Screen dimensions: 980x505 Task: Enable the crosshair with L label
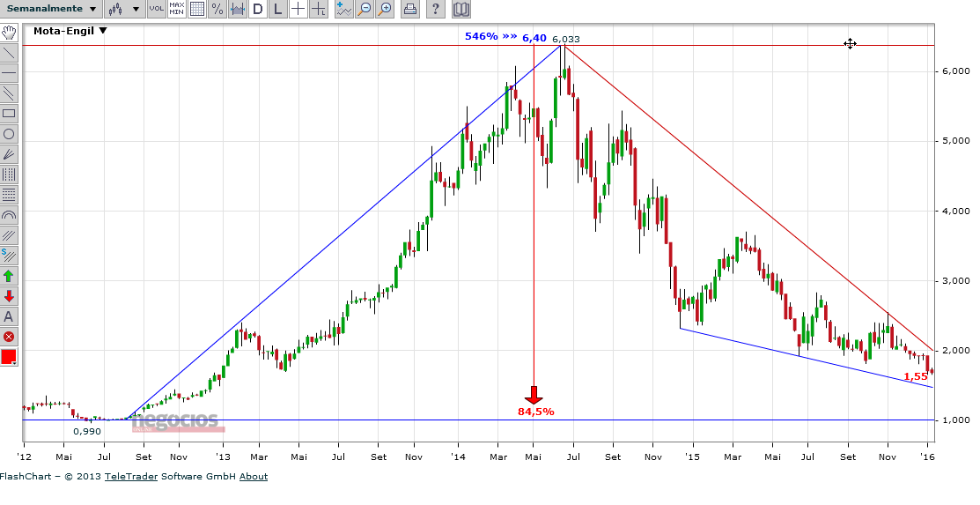[319, 9]
